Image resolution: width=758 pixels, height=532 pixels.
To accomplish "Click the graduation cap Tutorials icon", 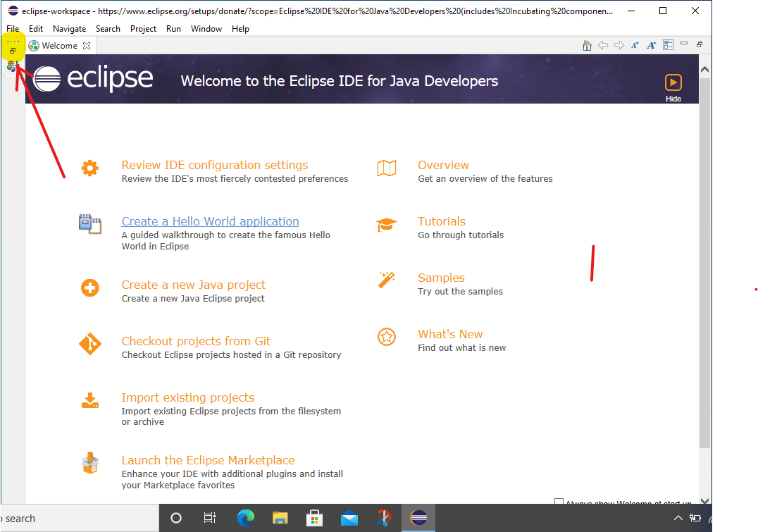I will click(x=386, y=223).
